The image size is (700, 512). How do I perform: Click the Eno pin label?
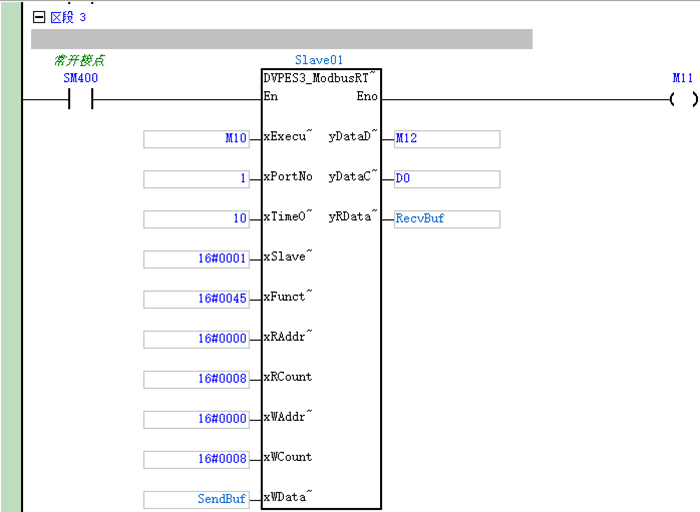tap(367, 96)
